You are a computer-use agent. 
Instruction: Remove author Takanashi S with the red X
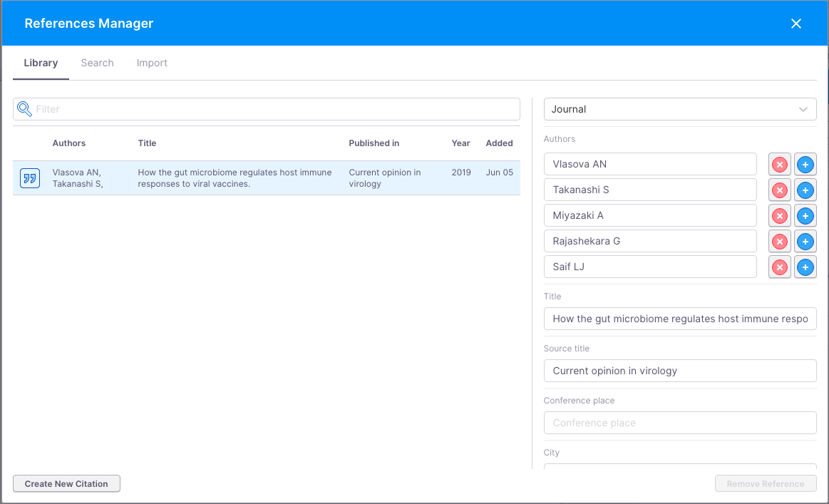tap(779, 190)
